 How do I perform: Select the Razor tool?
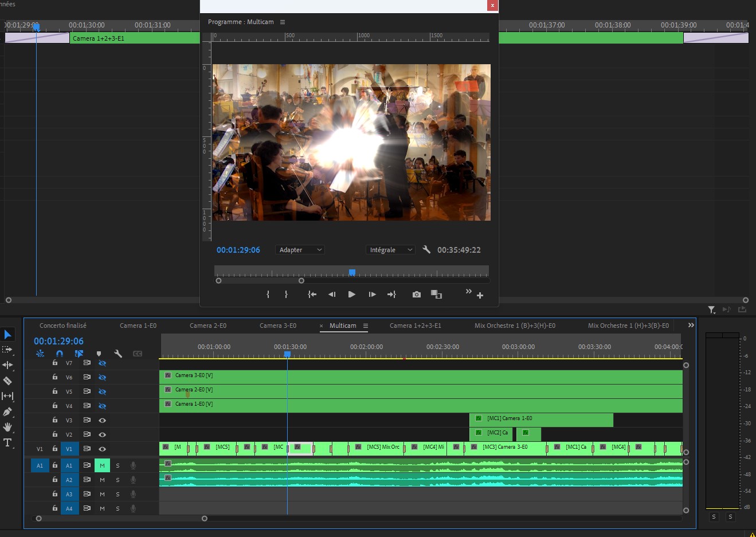pos(7,381)
